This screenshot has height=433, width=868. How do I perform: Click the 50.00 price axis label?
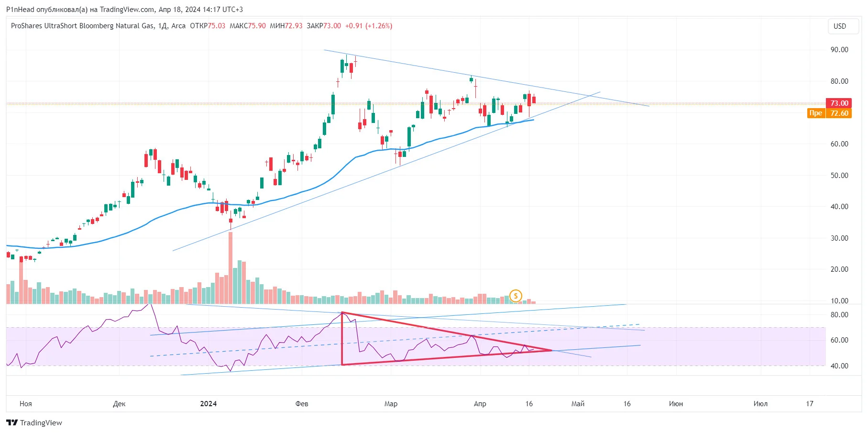[839, 176]
